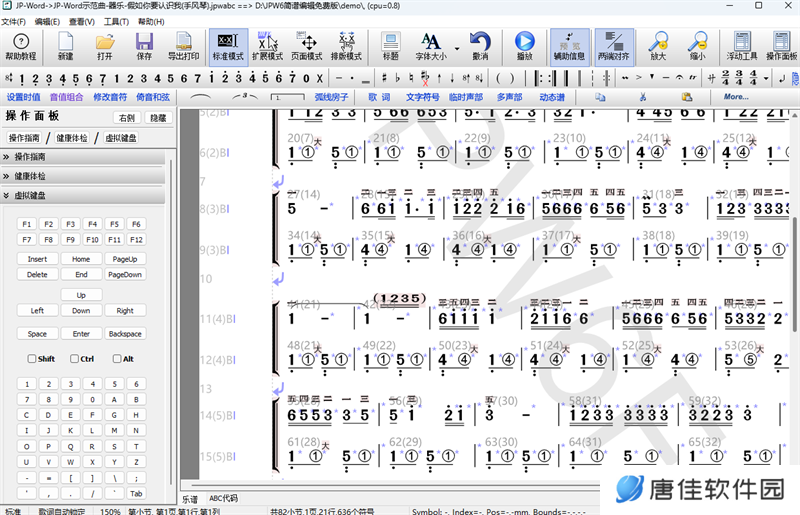Insert the rest note 0
The width and height of the screenshot is (800, 515).
click(306, 78)
